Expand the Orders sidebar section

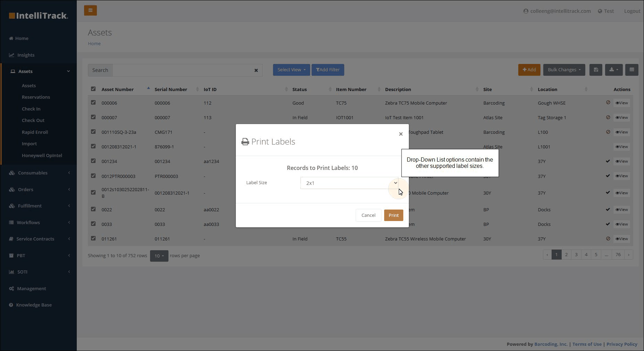pyautogui.click(x=39, y=189)
